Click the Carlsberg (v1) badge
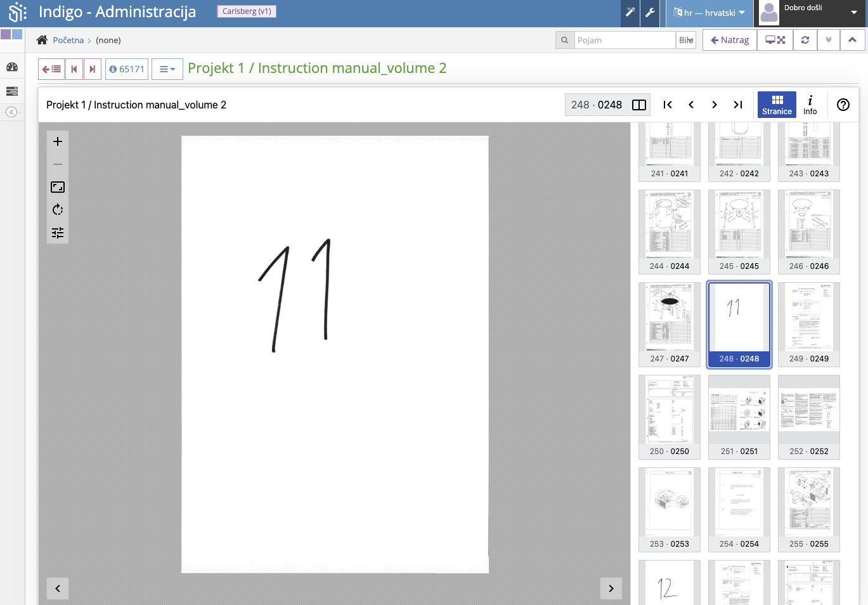 click(247, 11)
